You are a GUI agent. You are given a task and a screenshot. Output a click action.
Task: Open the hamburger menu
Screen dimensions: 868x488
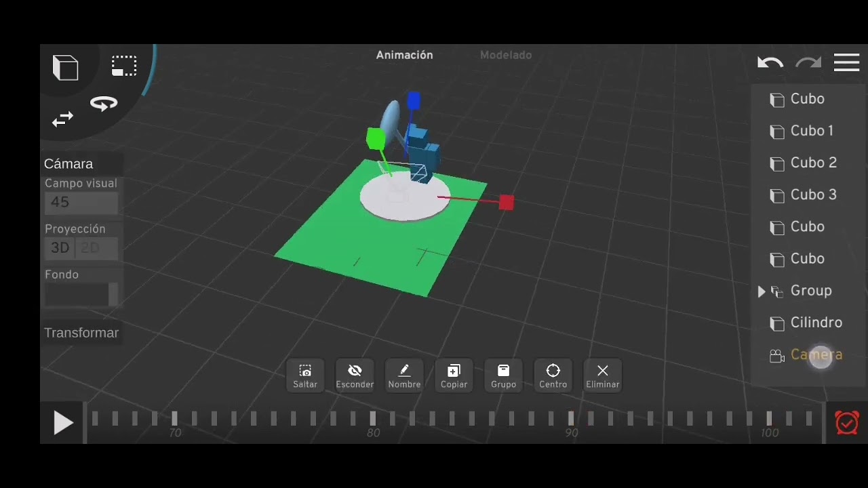[x=846, y=62]
